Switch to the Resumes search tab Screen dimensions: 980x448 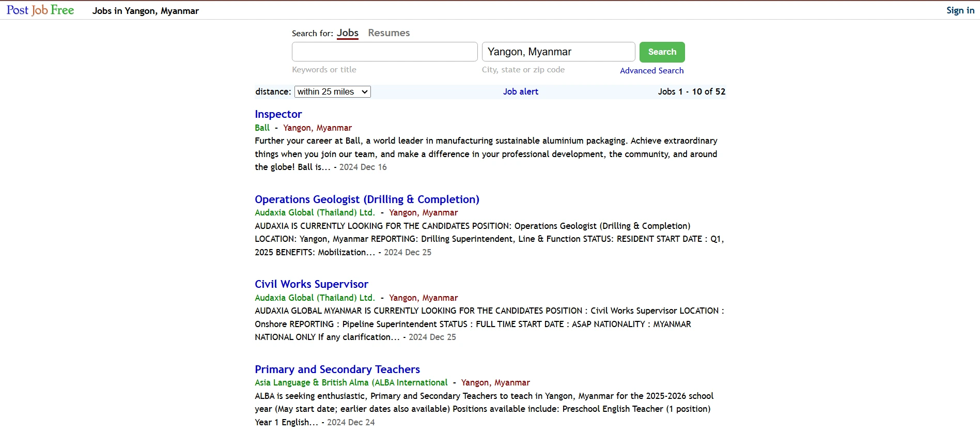click(389, 33)
